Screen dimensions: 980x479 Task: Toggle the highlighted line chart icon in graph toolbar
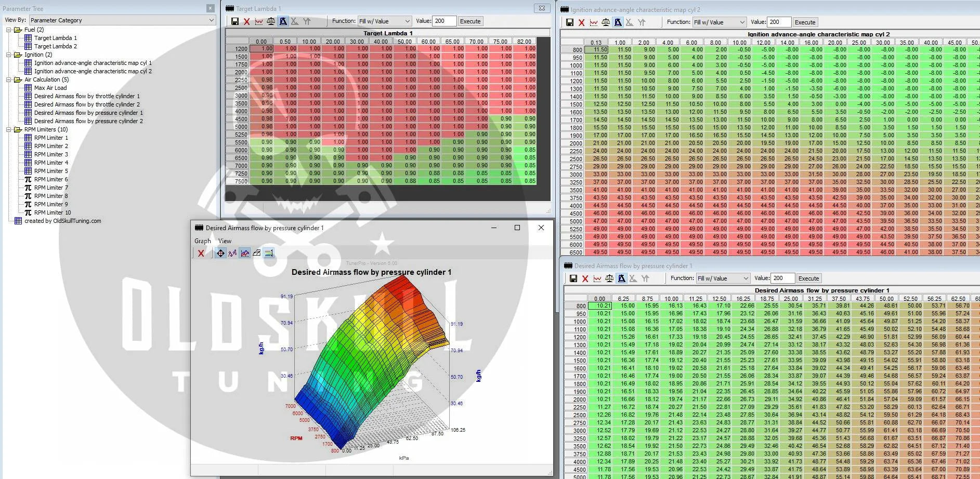pos(244,253)
